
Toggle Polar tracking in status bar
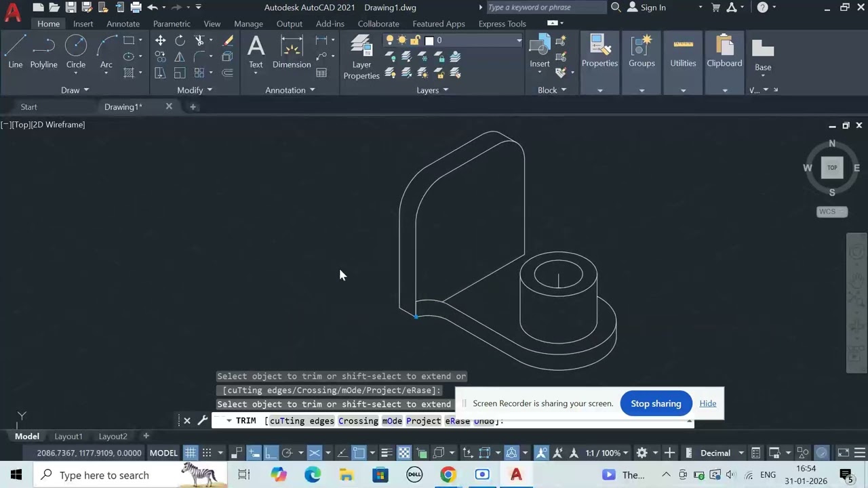point(287,453)
